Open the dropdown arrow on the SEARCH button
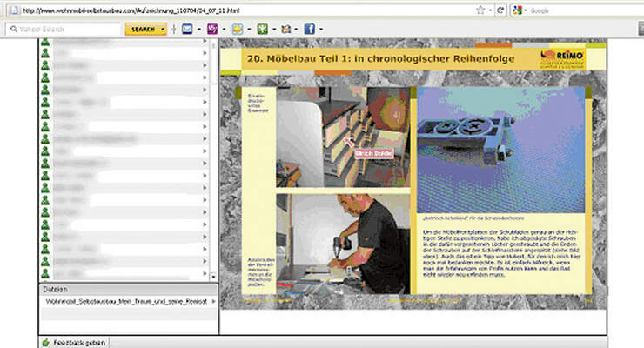The height and width of the screenshot is (348, 644). (163, 29)
